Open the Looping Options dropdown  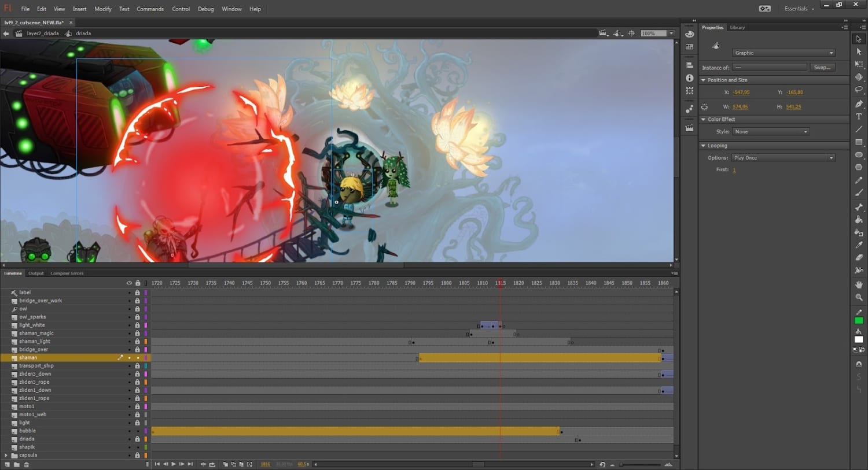tap(784, 158)
